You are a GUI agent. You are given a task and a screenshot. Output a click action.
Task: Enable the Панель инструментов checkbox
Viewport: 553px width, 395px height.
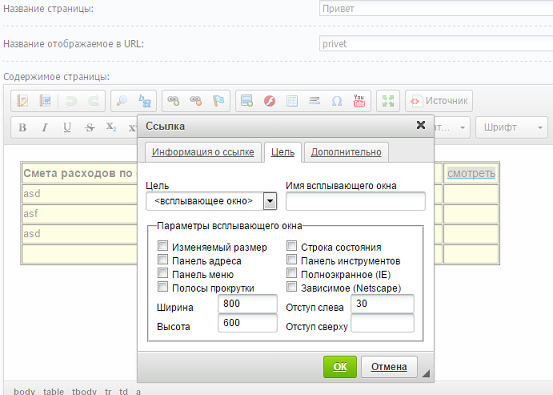[x=291, y=260]
